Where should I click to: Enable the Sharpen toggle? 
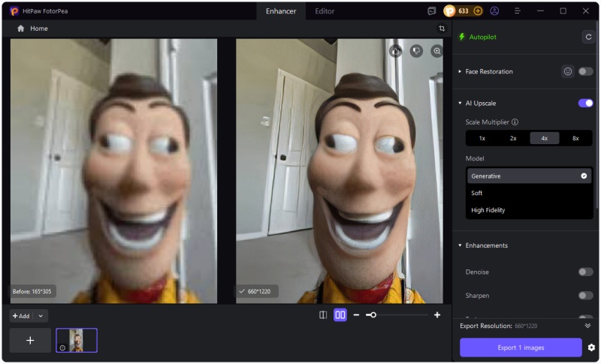tap(586, 296)
